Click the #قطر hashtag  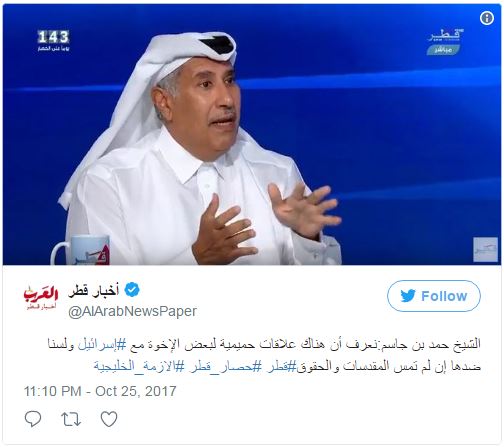coord(282,367)
